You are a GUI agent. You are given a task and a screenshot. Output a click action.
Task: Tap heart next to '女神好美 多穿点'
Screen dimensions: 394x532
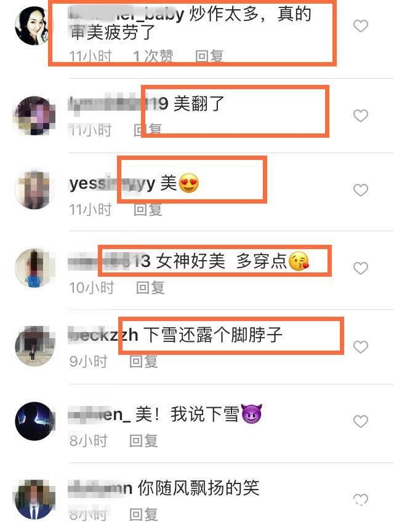coord(360,268)
